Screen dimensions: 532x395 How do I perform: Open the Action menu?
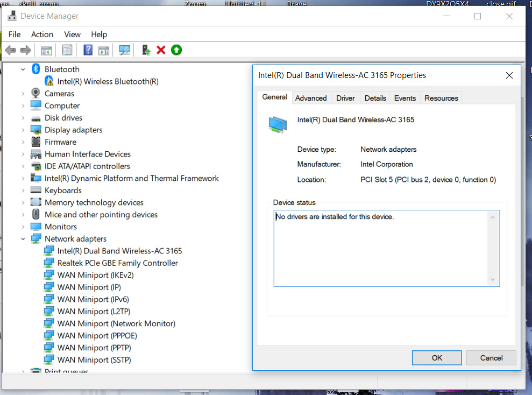pyautogui.click(x=42, y=34)
